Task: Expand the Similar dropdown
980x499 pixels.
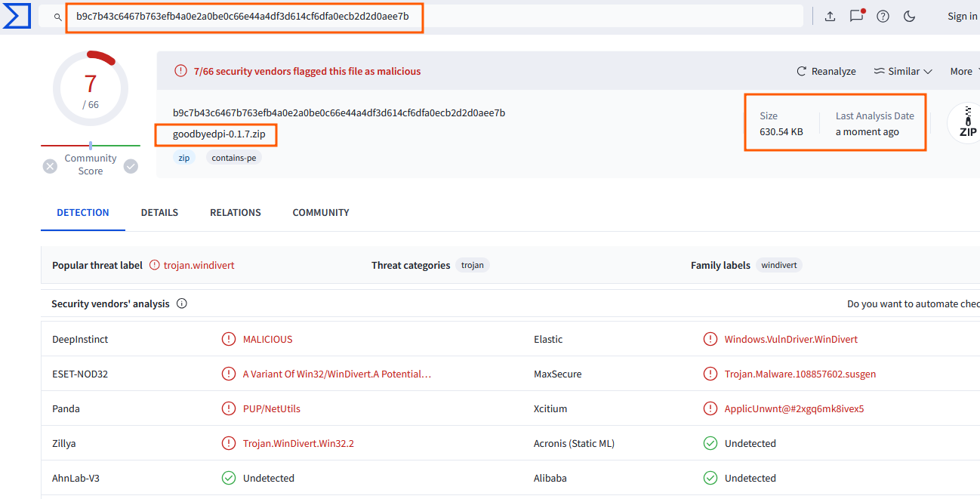Action: (903, 71)
